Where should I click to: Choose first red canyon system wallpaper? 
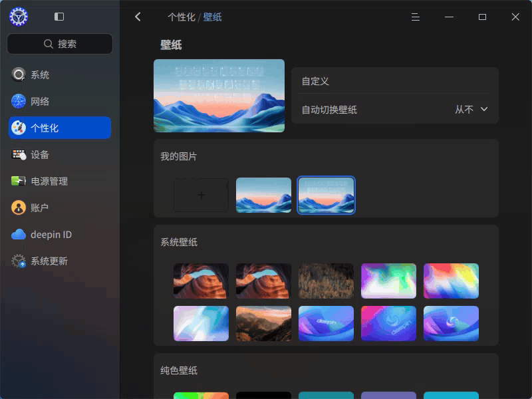point(201,281)
